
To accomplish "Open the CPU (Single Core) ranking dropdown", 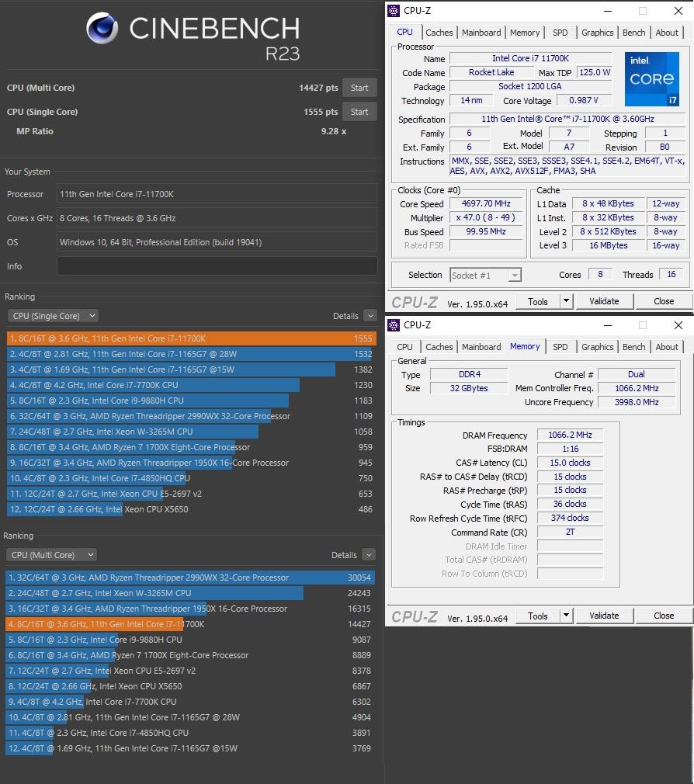I will pyautogui.click(x=53, y=316).
